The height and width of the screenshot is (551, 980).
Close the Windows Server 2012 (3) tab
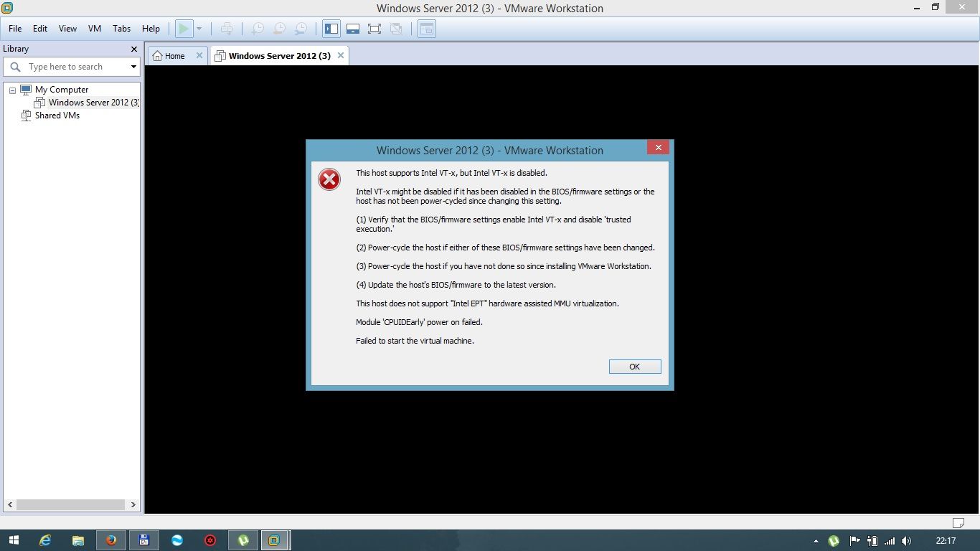click(341, 55)
